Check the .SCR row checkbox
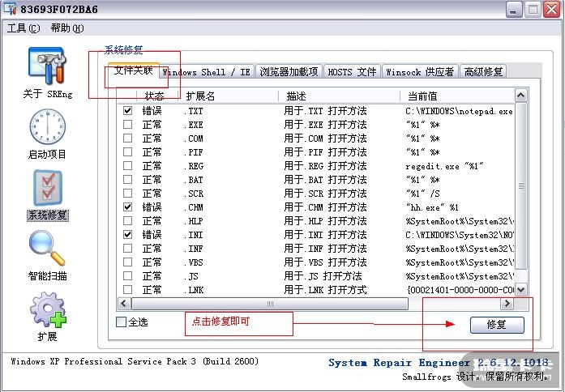 [x=127, y=193]
